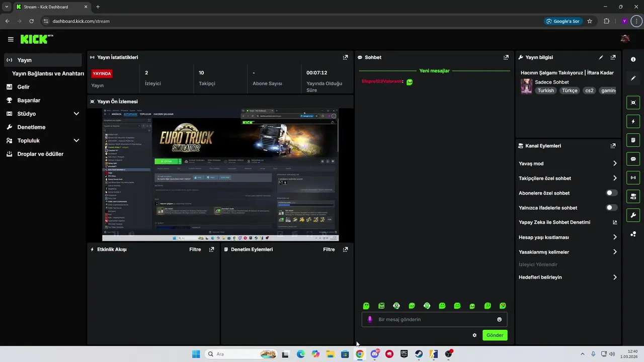Image resolution: width=644 pixels, height=362 pixels.
Task: Toggle the chat bubble icon in the right sidebar
Action: tap(633, 159)
